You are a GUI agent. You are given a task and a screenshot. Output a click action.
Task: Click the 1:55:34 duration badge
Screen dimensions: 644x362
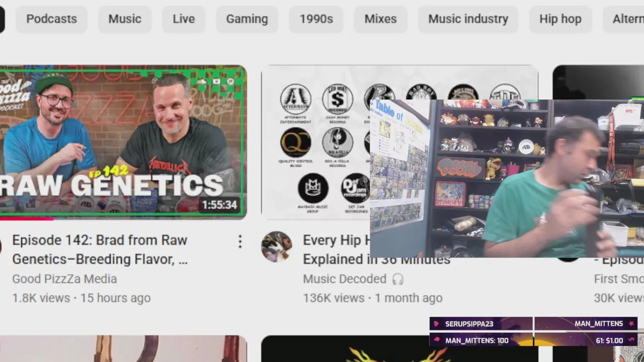click(x=219, y=205)
